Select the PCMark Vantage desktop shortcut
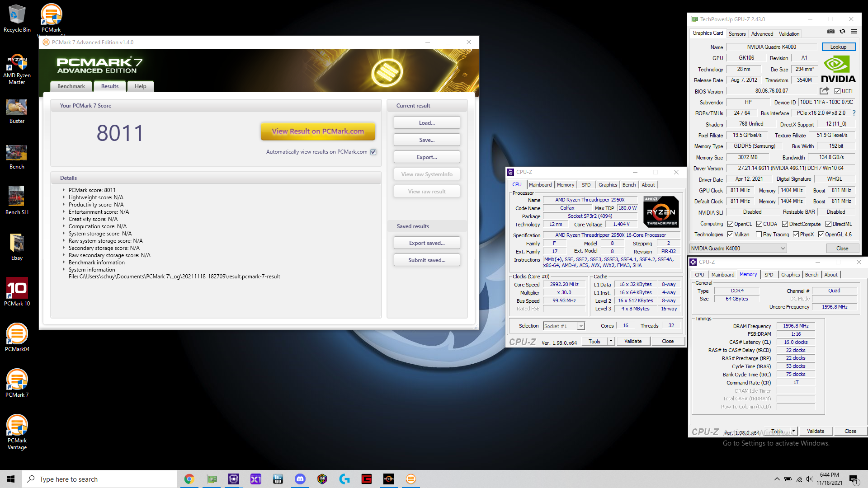 point(17,432)
